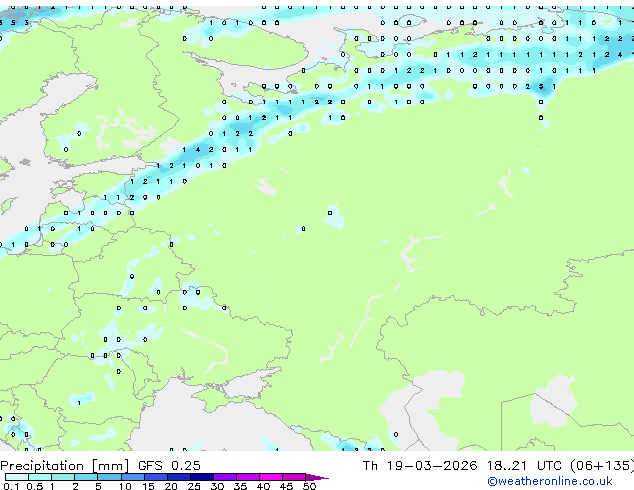Choose the 20–25 mm dark blue swatch
This screenshot has width=634, height=490.
click(179, 477)
